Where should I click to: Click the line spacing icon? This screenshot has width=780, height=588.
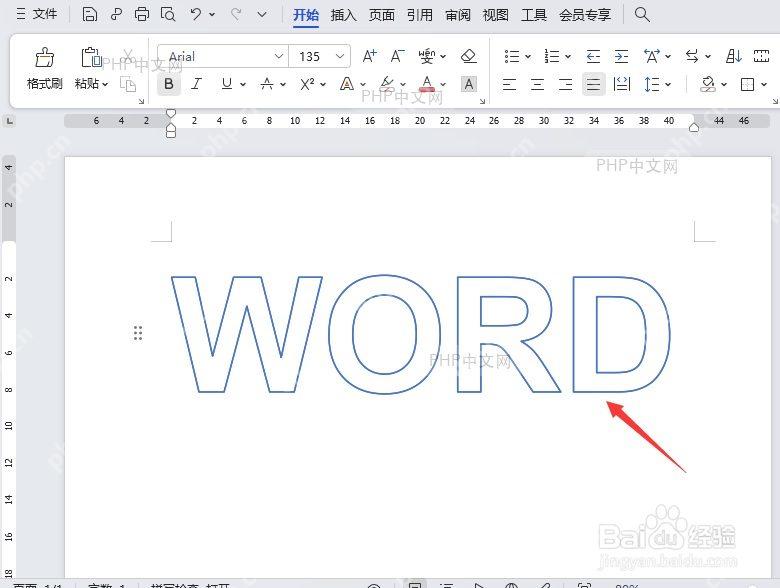[652, 84]
